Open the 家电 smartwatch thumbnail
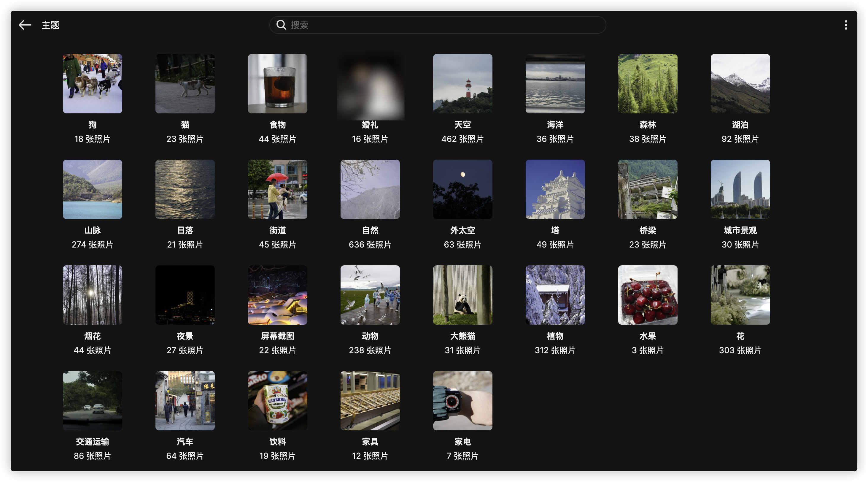The width and height of the screenshot is (868, 482). (x=462, y=400)
